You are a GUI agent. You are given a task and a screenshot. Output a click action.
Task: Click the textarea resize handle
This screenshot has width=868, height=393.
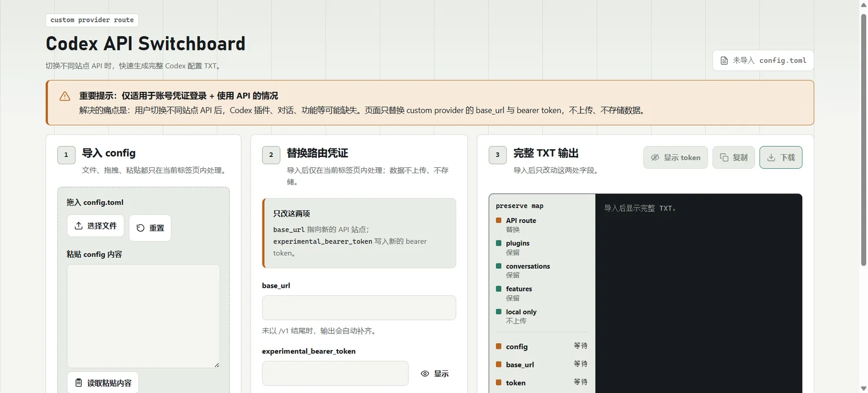216,365
